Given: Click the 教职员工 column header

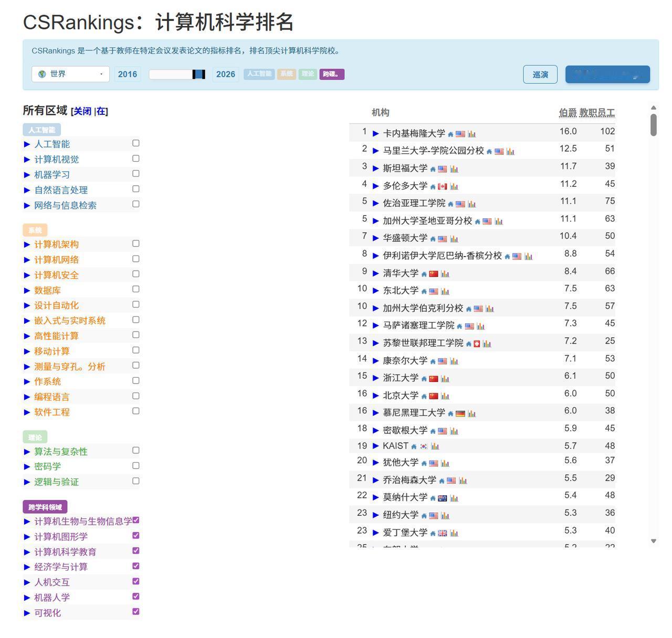Looking at the screenshot, I should tap(597, 113).
